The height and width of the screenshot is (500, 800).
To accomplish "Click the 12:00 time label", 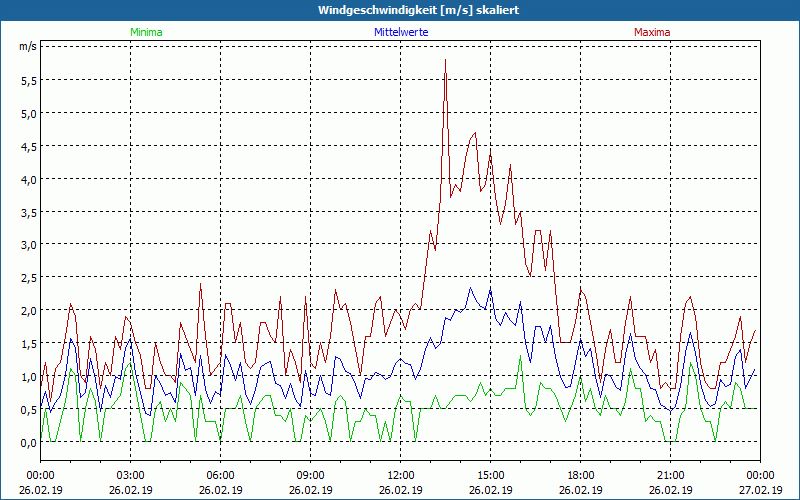I will tap(401, 476).
